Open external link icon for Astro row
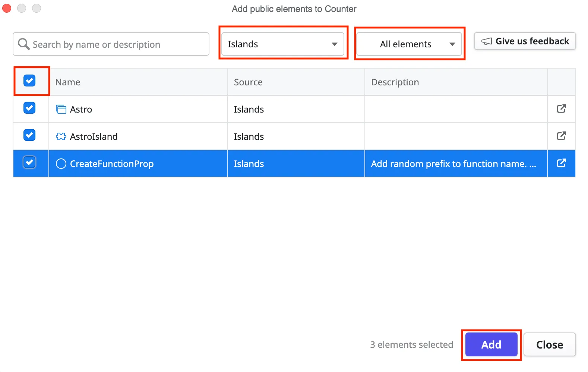This screenshot has height=372, width=588. (561, 109)
